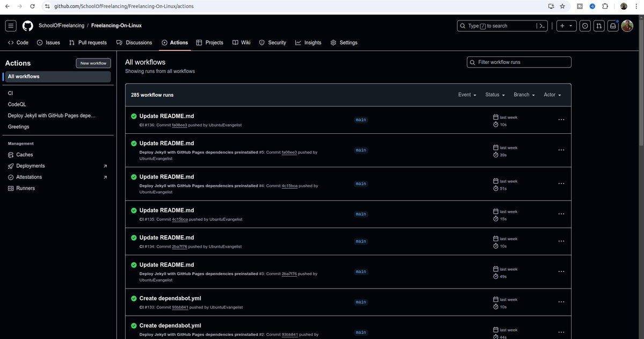This screenshot has height=339, width=644.
Task: Open commit 2ba7f76 in CI #134 run
Action: [180, 247]
